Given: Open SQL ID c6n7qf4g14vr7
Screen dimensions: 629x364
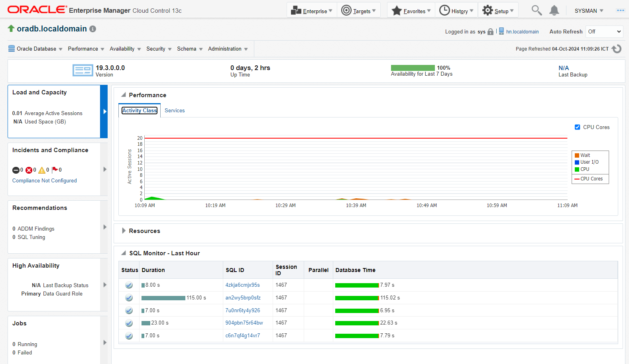Looking at the screenshot, I should point(243,335).
